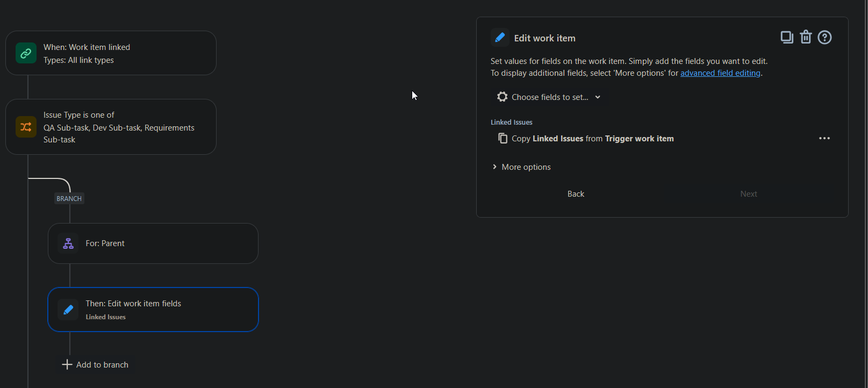Select the Then: Edit work item fields step
This screenshot has height=388, width=868.
tap(153, 310)
